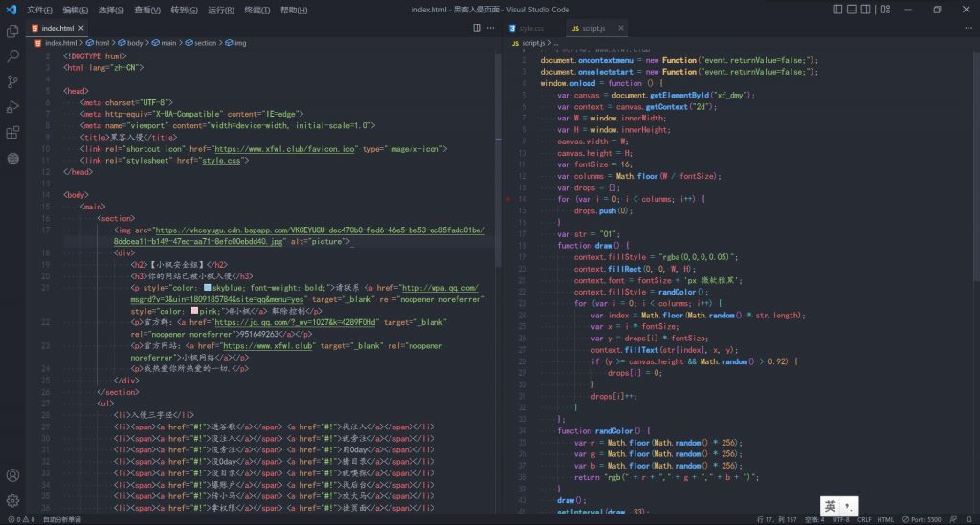
Task: Open the 转到(G) menu
Action: click(x=184, y=10)
